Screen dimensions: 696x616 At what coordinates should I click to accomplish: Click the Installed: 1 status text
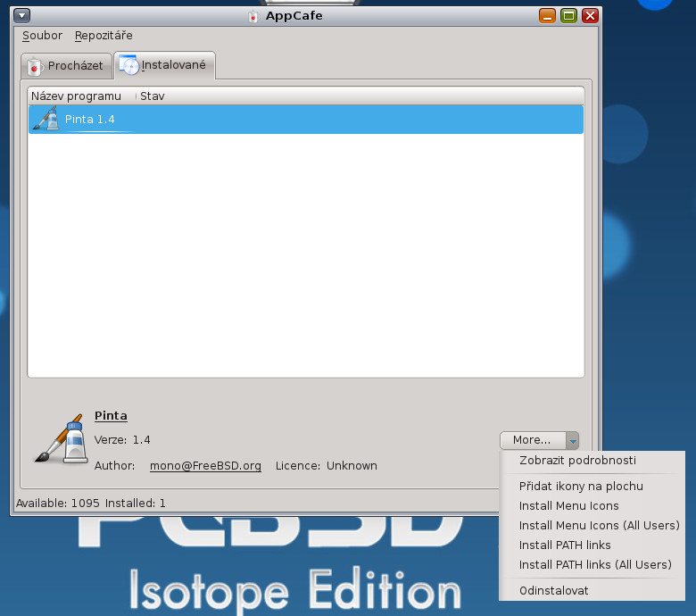pyautogui.click(x=136, y=503)
